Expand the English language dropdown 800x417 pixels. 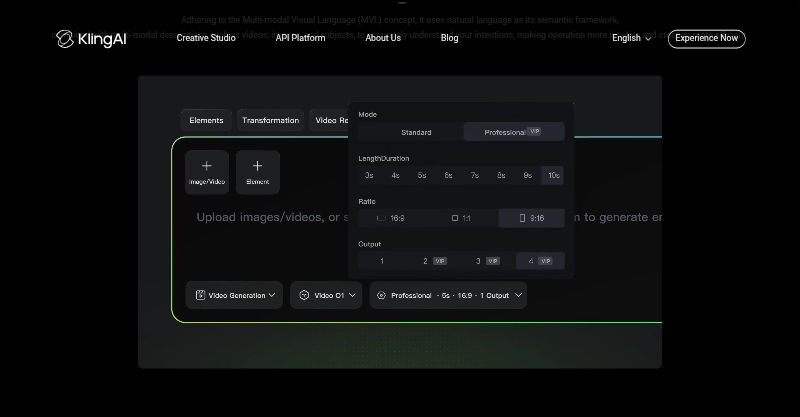pyautogui.click(x=632, y=38)
